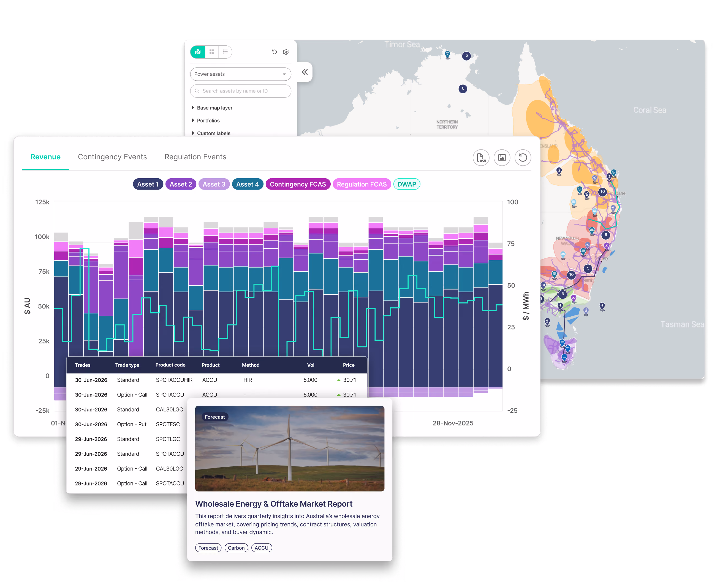Screen dimensions: 728x582
Task: Click the 28-Nov-2025 axis date label
Action: click(453, 423)
